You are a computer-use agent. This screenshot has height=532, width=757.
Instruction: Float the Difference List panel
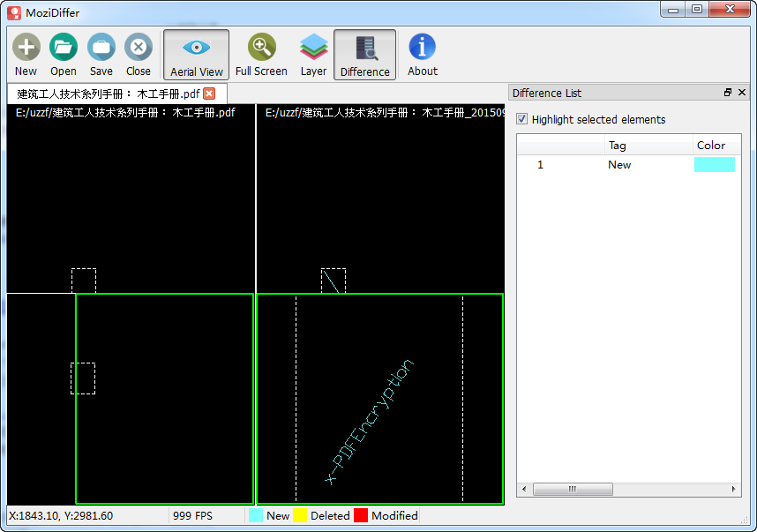(x=728, y=93)
